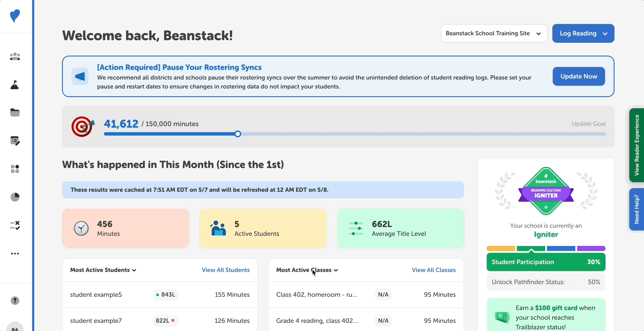
Task: Open the three-dots more menu in sidebar
Action: pos(15,254)
